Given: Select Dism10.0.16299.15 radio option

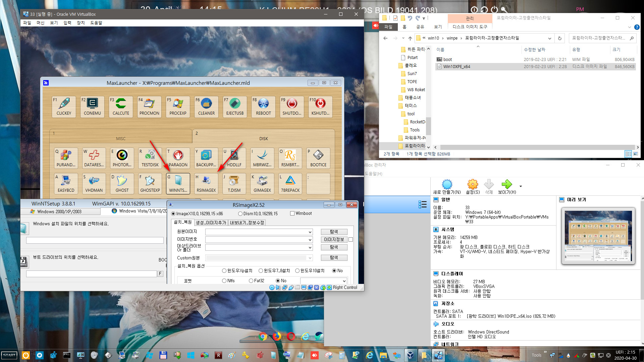Looking at the screenshot, I should click(240, 214).
